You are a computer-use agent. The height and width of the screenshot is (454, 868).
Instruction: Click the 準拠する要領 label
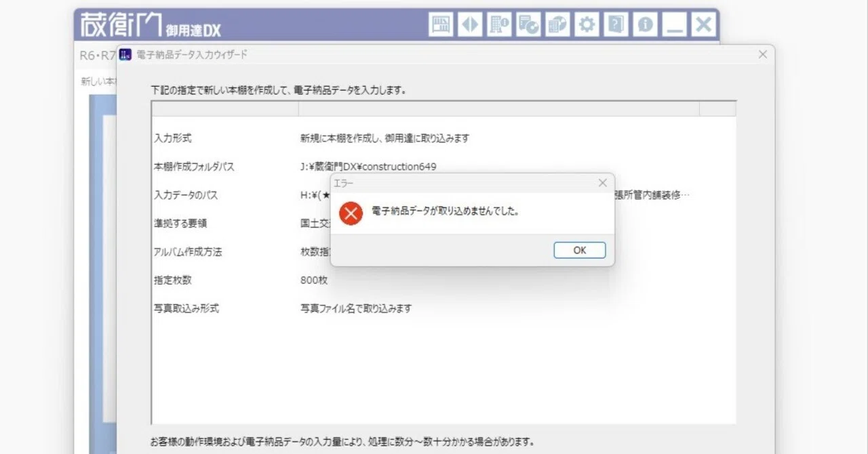tap(180, 223)
